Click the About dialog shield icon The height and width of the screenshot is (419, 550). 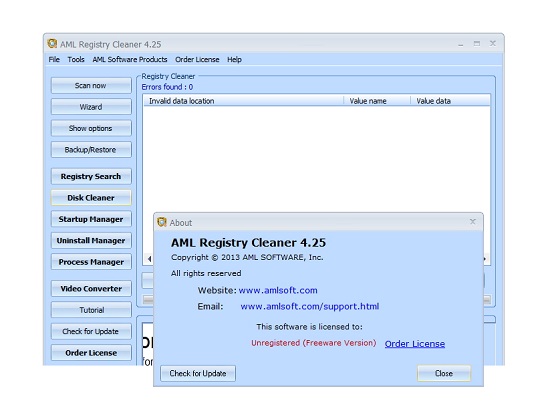tap(162, 222)
